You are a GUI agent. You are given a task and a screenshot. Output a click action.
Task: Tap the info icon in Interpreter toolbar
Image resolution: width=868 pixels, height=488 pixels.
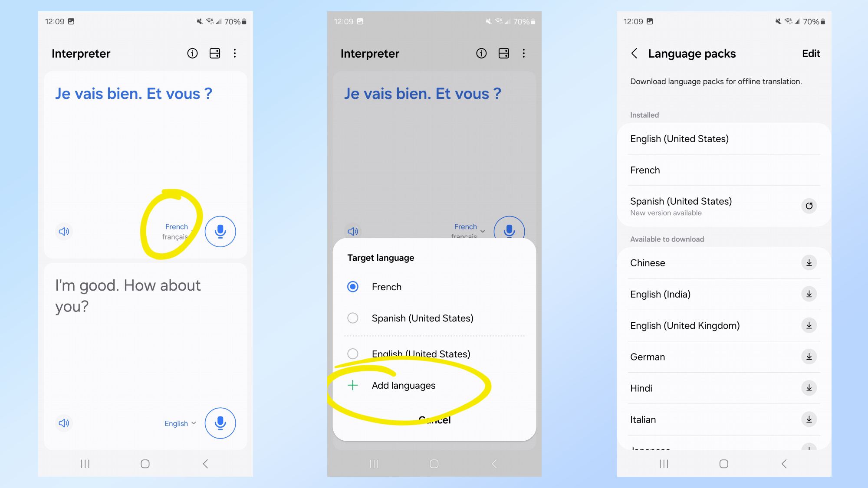click(x=193, y=54)
